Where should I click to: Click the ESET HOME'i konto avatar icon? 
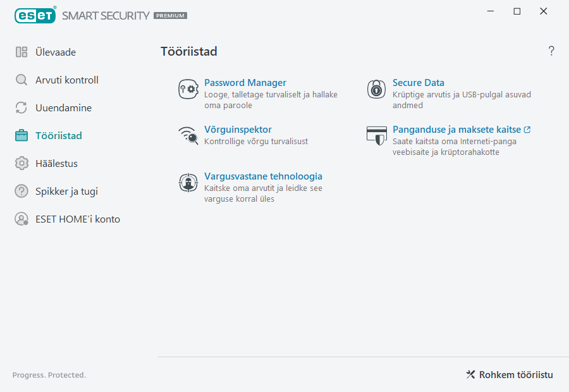21,219
